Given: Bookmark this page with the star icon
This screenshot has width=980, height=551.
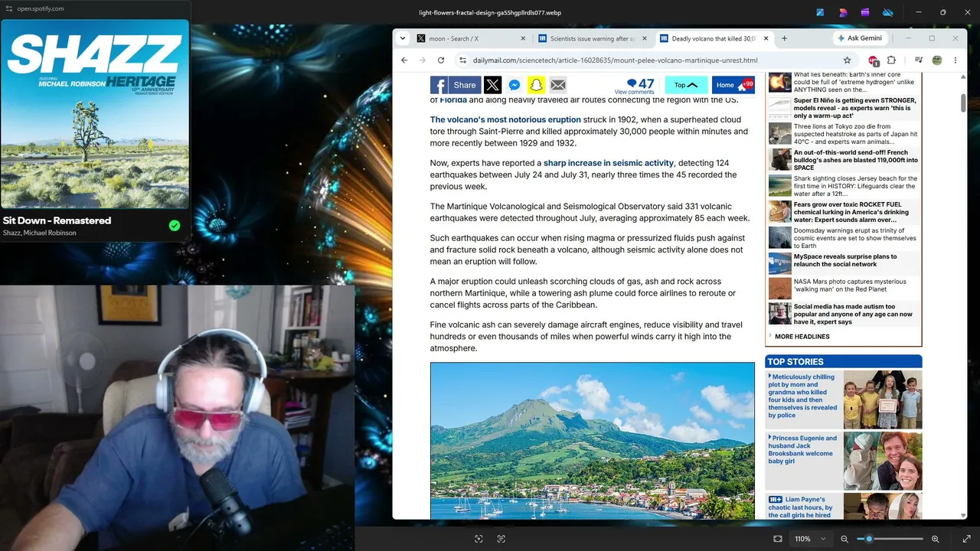Looking at the screenshot, I should tap(847, 60).
